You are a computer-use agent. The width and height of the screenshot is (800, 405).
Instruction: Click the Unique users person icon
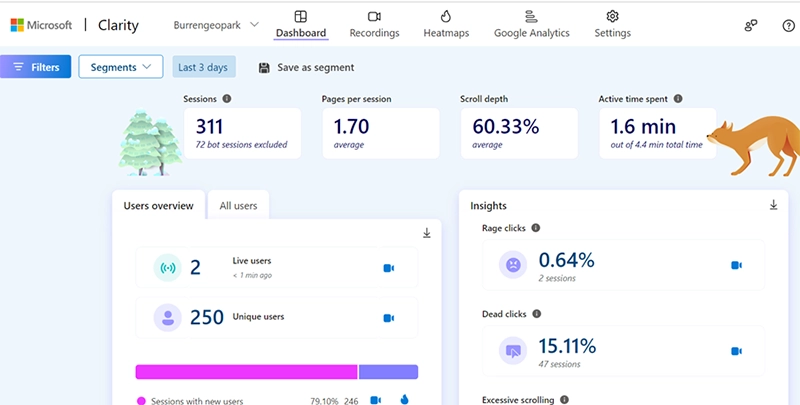coord(167,317)
